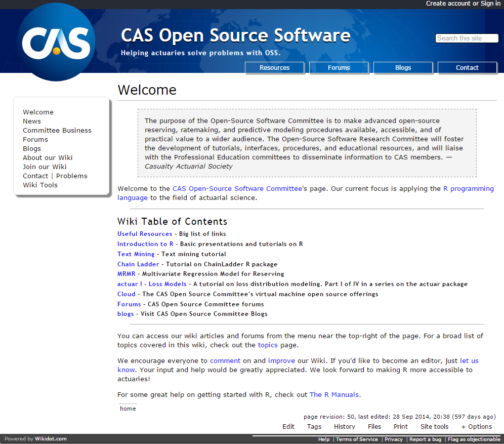Open Join our Wiki sidebar link
The image size is (504, 444).
tap(45, 167)
